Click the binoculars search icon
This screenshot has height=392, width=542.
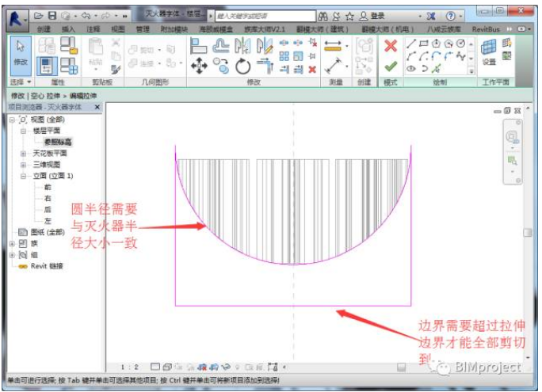323,16
